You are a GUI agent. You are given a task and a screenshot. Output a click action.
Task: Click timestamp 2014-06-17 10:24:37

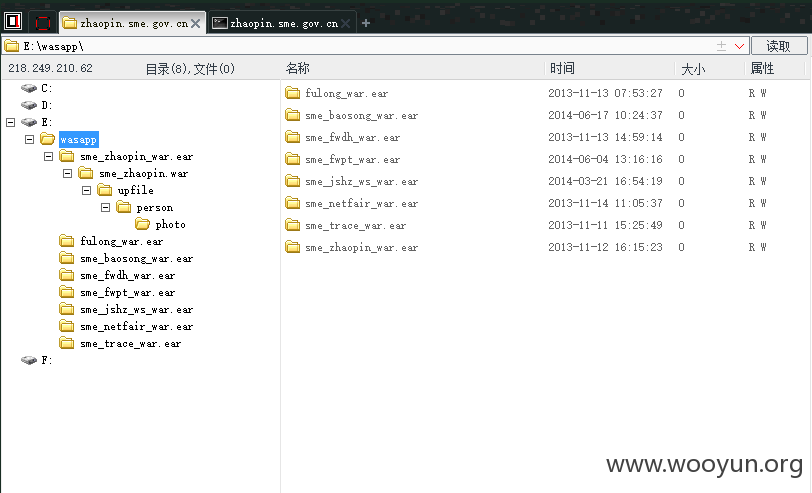pos(605,115)
